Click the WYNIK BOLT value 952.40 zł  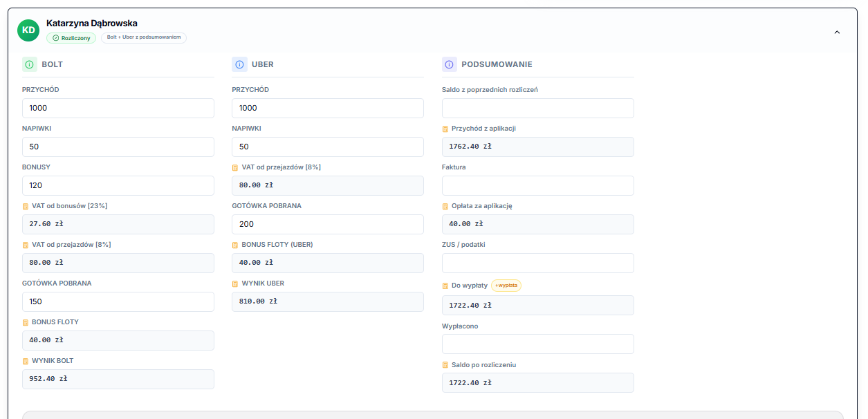click(118, 379)
